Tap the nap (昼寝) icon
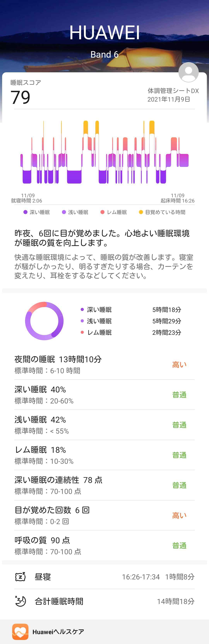Image resolution: width=209 pixels, height=644 pixels. (20, 577)
